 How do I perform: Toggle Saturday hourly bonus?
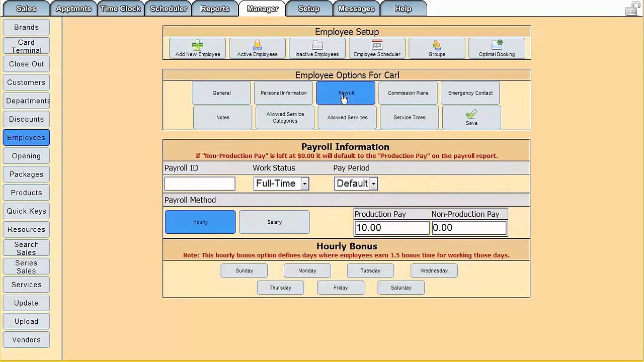pos(401,288)
